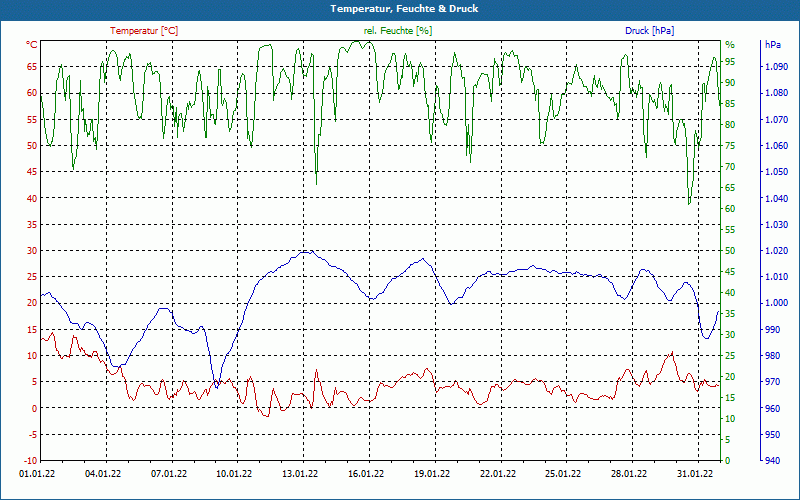Screen dimensions: 800x500
Task: Select the 'rel. Feuchte [%]' legend label
Action: (398, 31)
